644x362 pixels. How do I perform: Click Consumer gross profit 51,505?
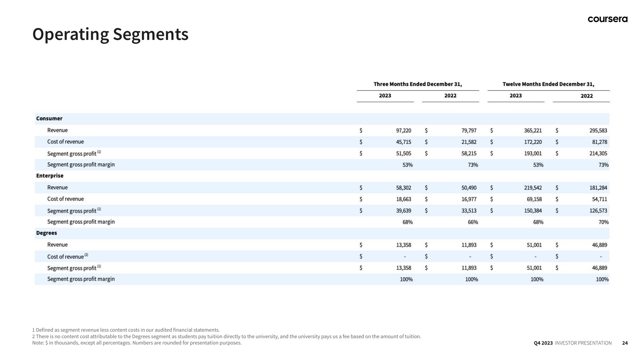tap(404, 154)
